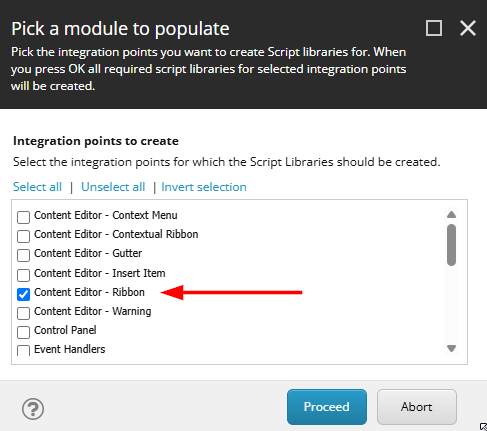Click the Proceed button
487x431 pixels.
coord(327,407)
